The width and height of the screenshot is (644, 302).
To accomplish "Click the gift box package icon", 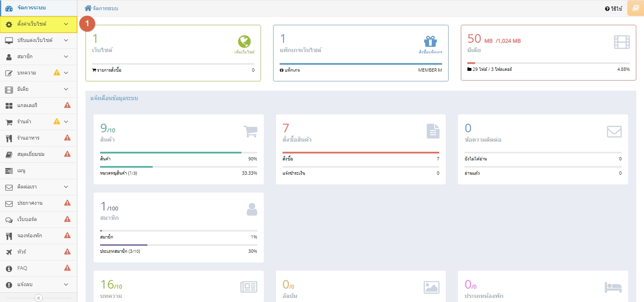I will pos(430,42).
